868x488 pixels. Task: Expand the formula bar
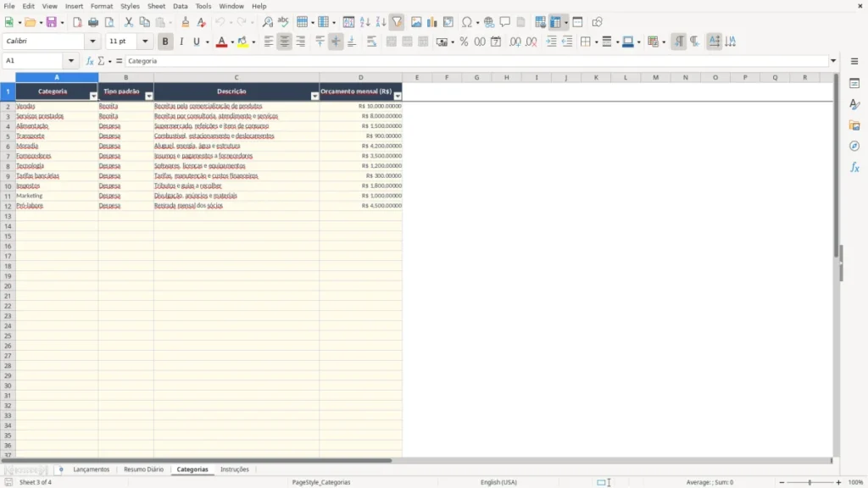(833, 61)
